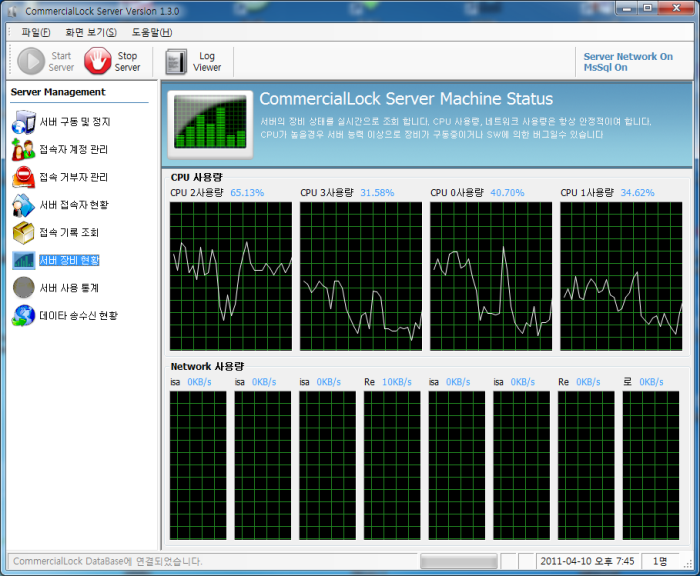Click the Log Viewer label

pos(207,62)
